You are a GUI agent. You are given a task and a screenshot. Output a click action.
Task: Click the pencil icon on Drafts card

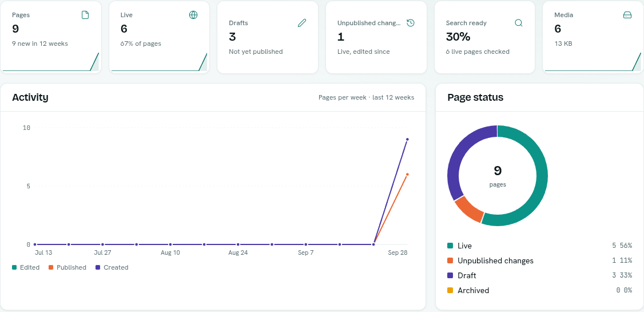coord(302,23)
